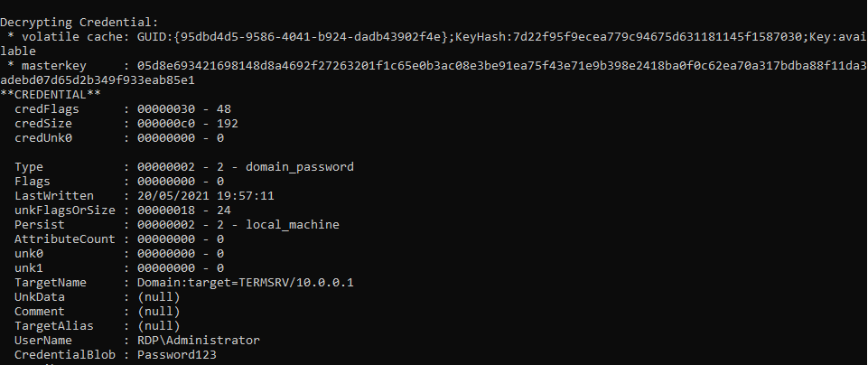Viewport: 868px width, 365px height.
Task: Click the Comment field label
Action: 41,311
